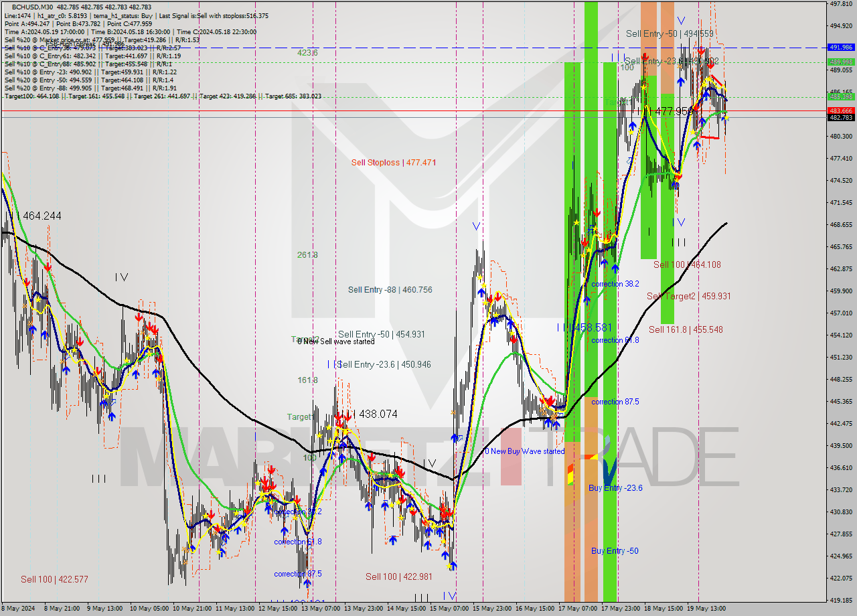The image size is (857, 616).
Task: Click the red 483.666 price tag
Action: coord(841,110)
